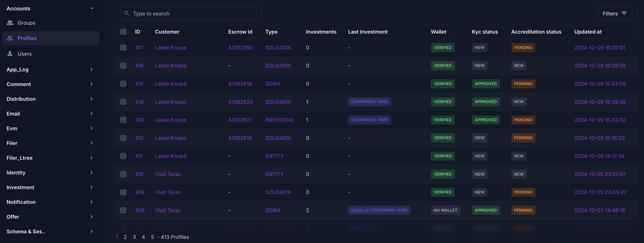
Task: Go to page 3 of profiles
Action: (134, 237)
